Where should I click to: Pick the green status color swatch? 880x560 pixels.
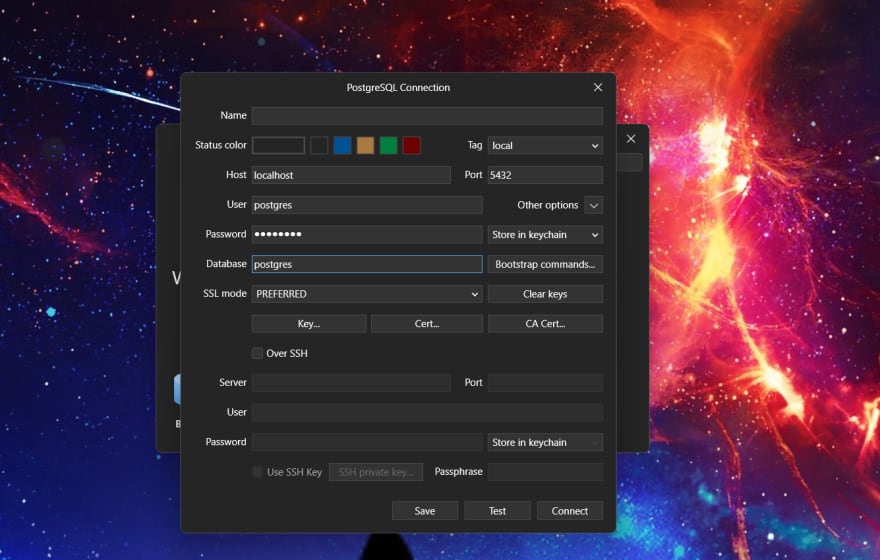click(388, 145)
